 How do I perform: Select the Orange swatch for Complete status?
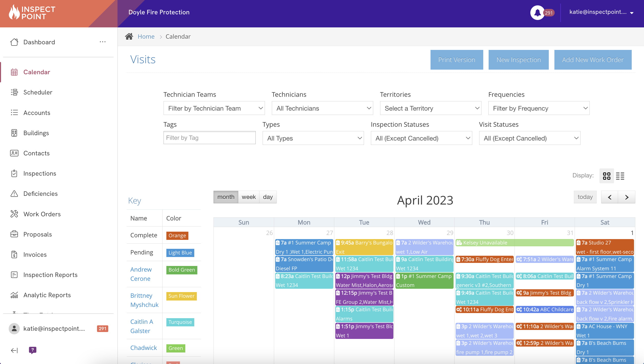[177, 235]
